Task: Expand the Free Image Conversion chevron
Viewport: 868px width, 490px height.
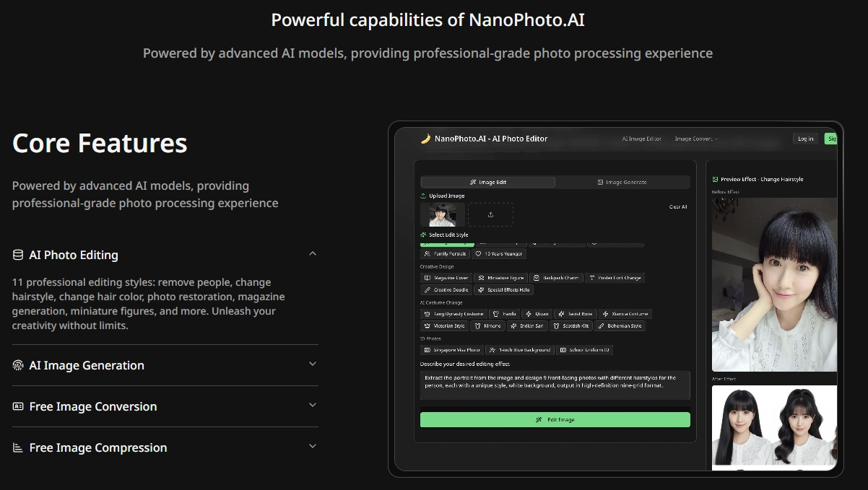Action: pyautogui.click(x=313, y=406)
